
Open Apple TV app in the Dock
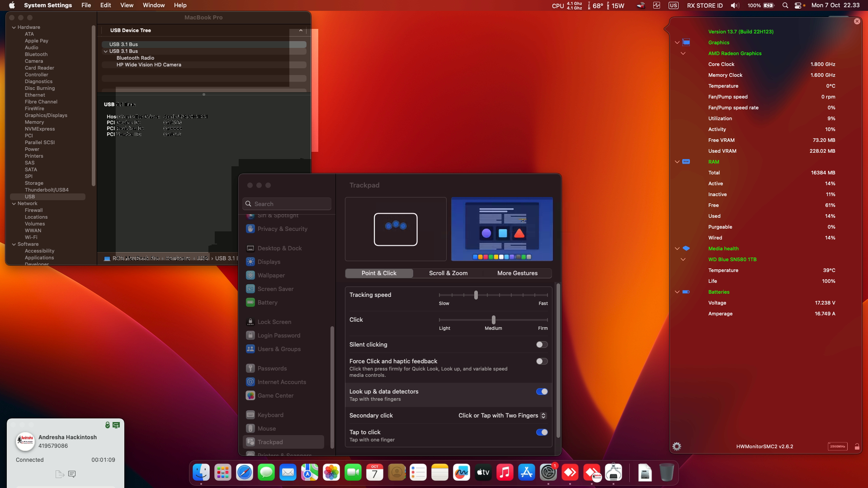tap(483, 473)
